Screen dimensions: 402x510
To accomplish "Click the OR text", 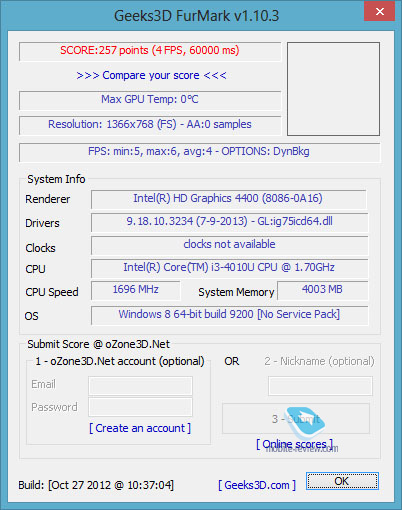I will click(x=232, y=361).
